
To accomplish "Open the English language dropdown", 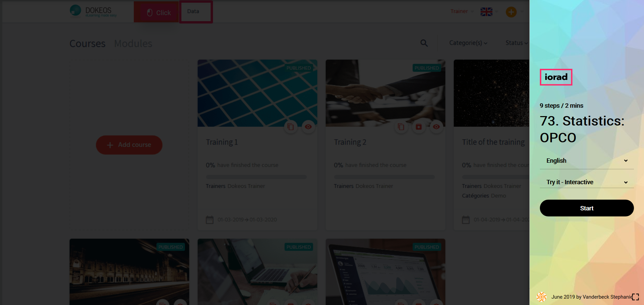I will pos(587,161).
